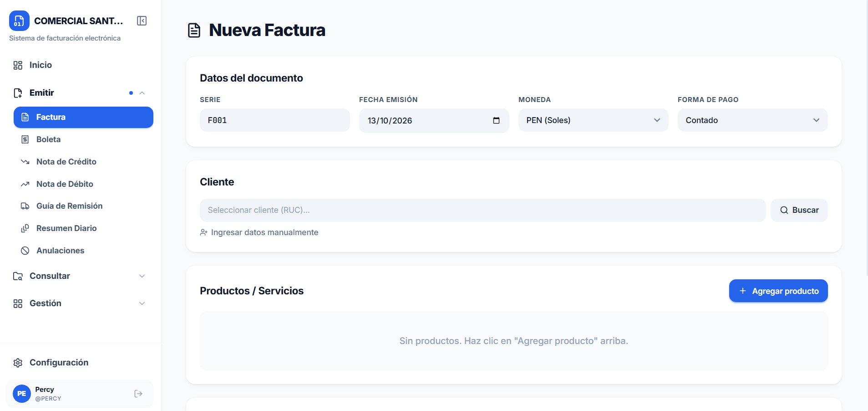Open the Moneda PEN (Soles) dropdown
This screenshot has height=411, width=868.
594,120
